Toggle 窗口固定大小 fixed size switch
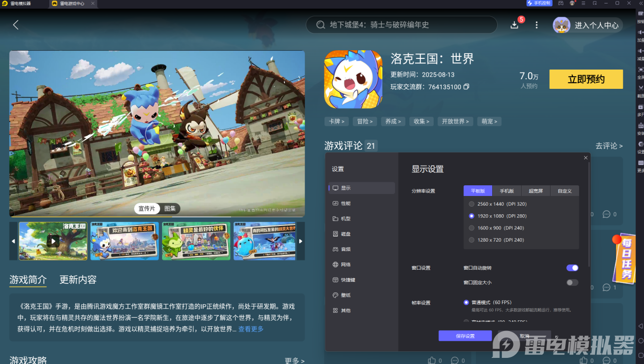This screenshot has height=364, width=644. point(572,282)
